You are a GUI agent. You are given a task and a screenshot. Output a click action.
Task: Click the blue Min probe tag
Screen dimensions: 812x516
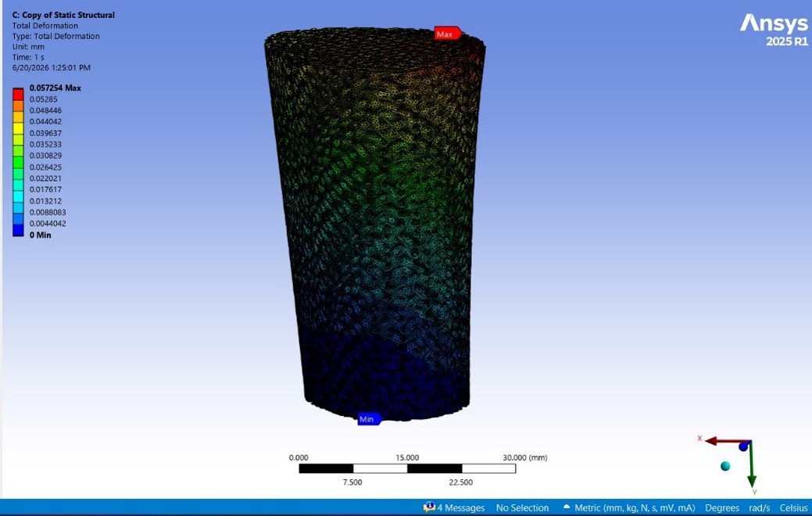click(x=369, y=418)
